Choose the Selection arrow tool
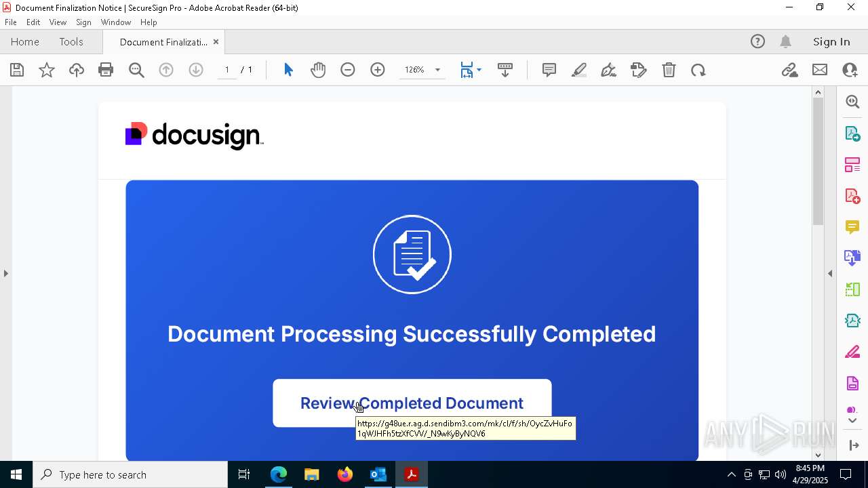The height and width of the screenshot is (488, 868). click(x=288, y=70)
